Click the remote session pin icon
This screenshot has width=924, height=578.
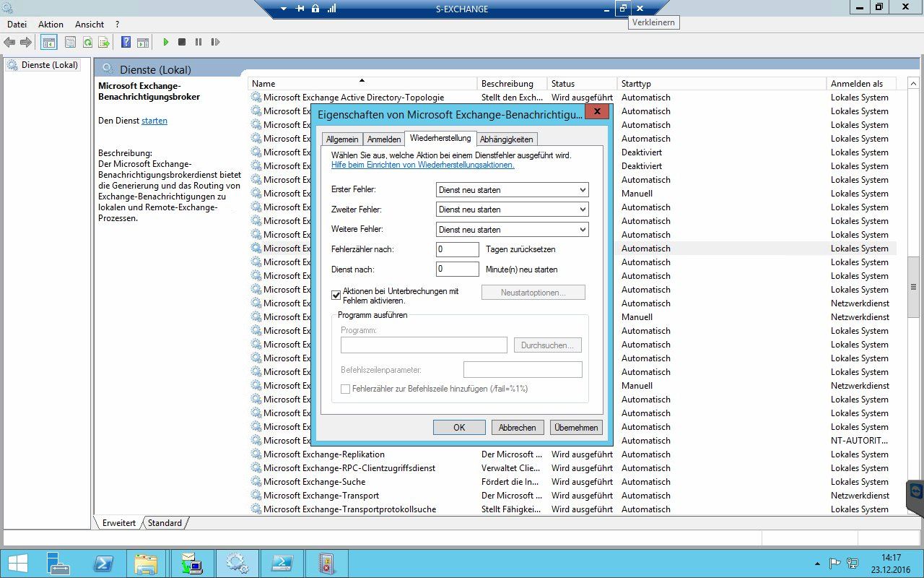[x=300, y=9]
